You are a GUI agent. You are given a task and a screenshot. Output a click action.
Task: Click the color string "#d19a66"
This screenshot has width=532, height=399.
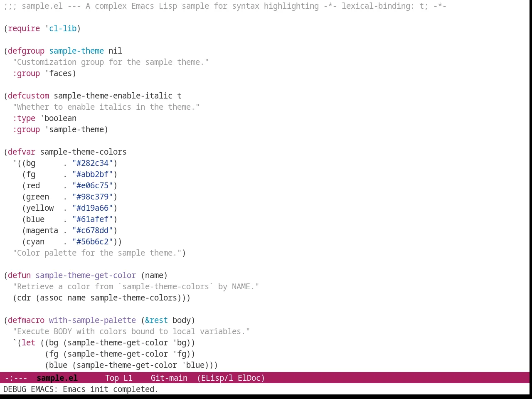(92, 208)
